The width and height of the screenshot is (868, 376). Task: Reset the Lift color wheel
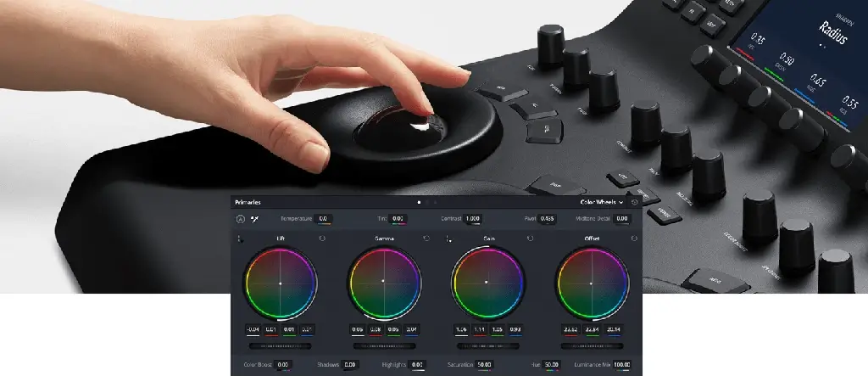tap(322, 239)
